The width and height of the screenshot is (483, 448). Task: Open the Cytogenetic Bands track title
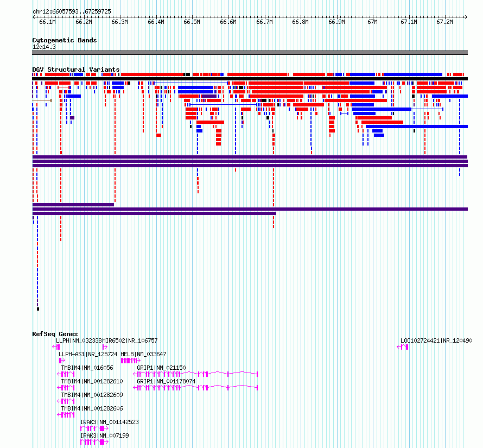(x=65, y=40)
